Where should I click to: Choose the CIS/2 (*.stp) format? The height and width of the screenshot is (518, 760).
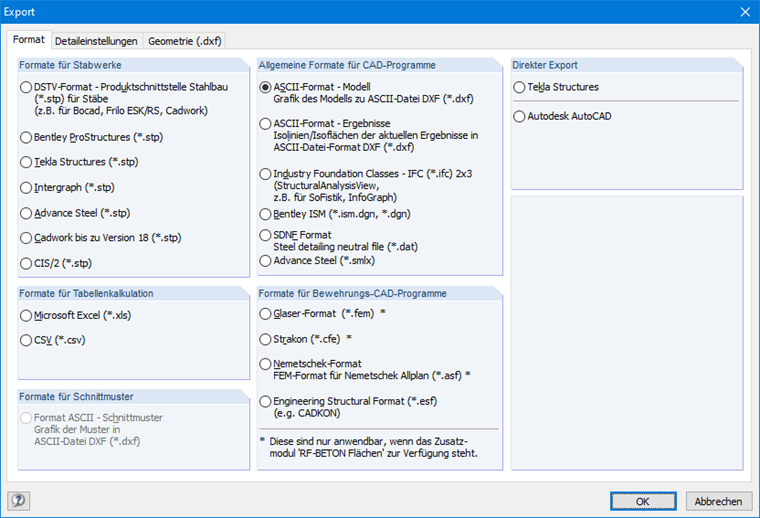coord(26,264)
